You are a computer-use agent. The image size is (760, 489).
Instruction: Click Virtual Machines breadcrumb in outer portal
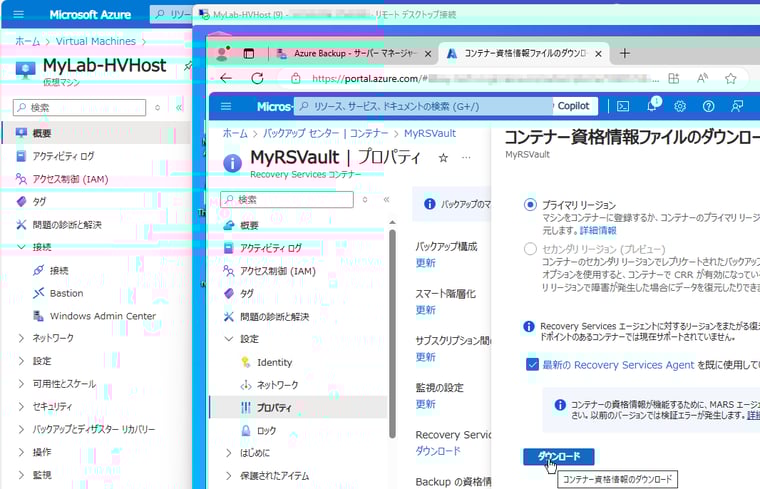tap(95, 41)
